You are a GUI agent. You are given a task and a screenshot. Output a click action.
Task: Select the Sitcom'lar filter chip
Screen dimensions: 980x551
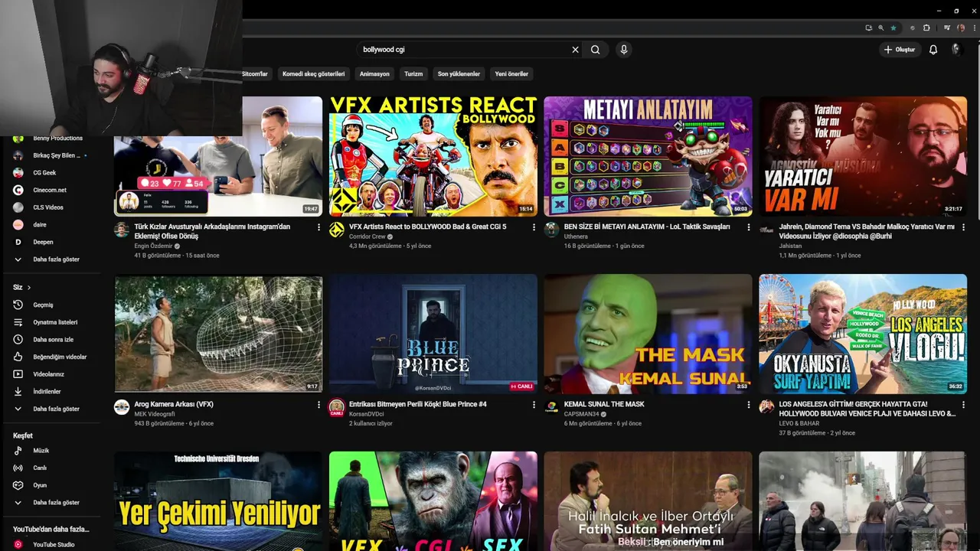tap(255, 74)
